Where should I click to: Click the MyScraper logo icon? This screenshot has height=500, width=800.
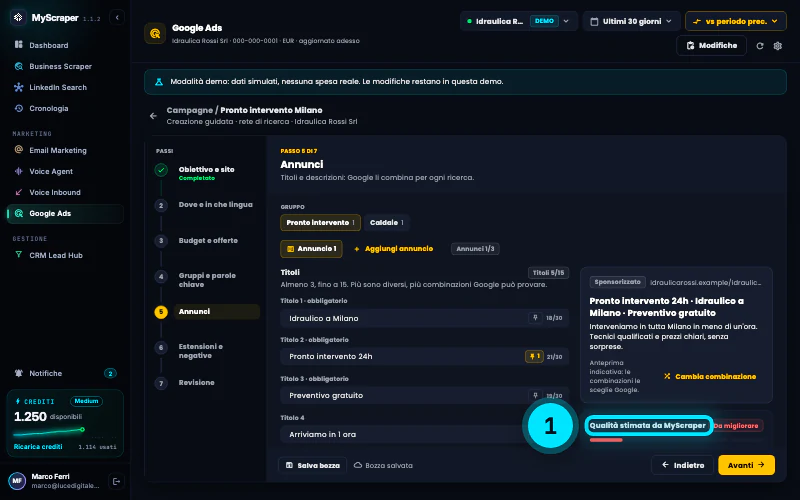coord(18,17)
